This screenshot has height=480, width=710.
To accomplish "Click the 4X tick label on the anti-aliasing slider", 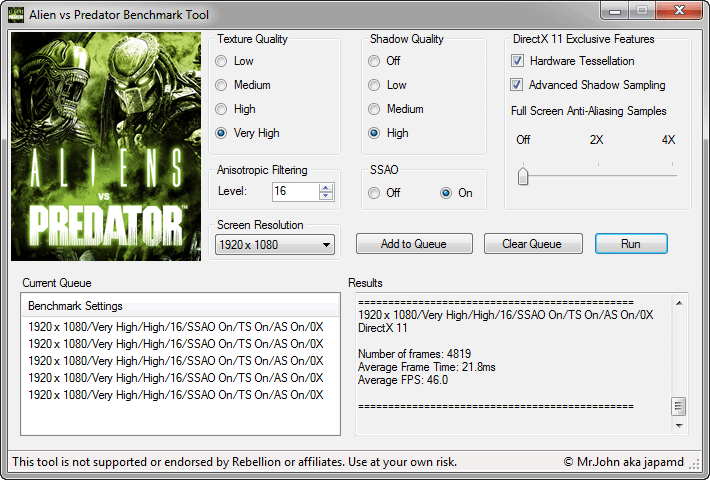I will click(x=668, y=139).
